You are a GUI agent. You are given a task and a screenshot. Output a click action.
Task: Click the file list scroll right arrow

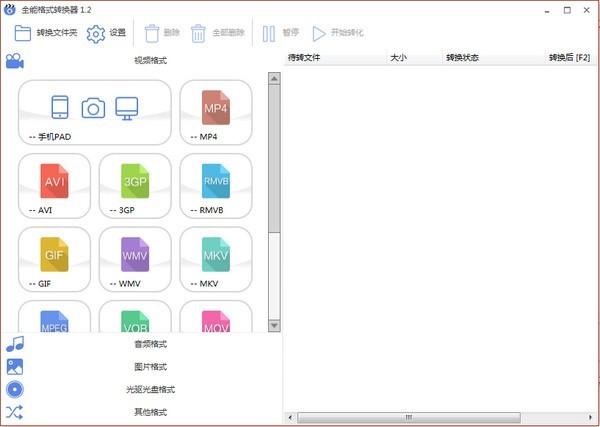[x=590, y=417]
